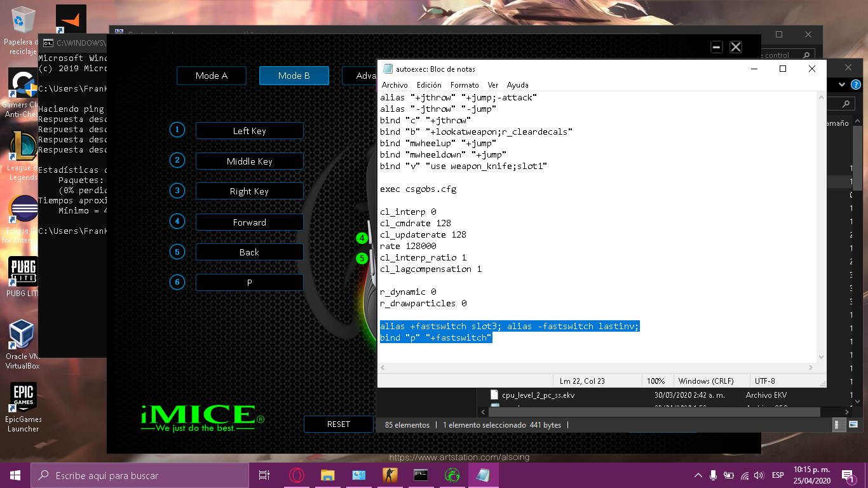Click the RESET button in iMICE
The image size is (868, 488).
pyautogui.click(x=339, y=424)
